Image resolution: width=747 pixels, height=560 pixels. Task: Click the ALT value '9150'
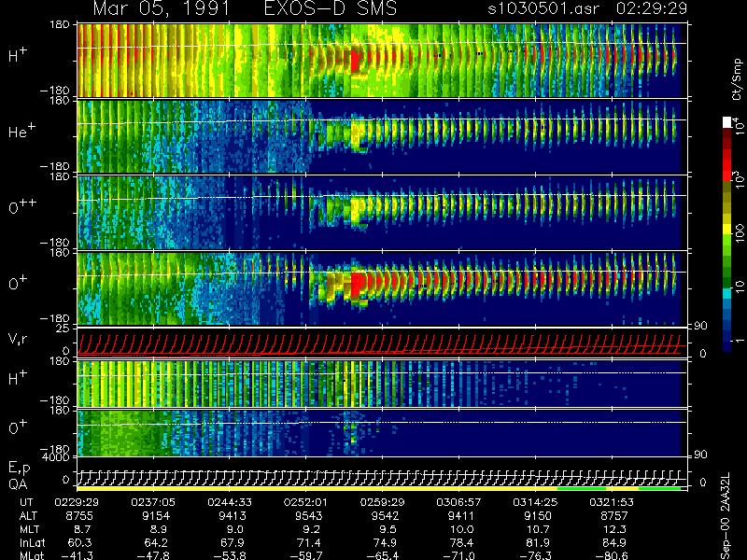538,516
